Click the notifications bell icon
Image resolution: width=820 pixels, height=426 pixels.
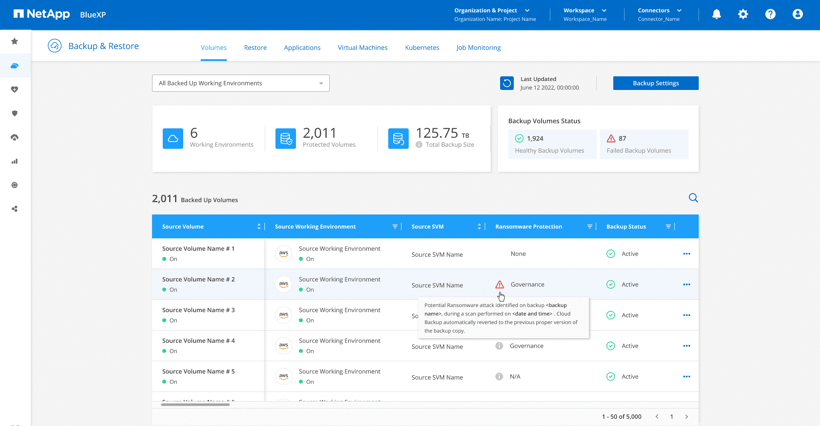pos(716,14)
